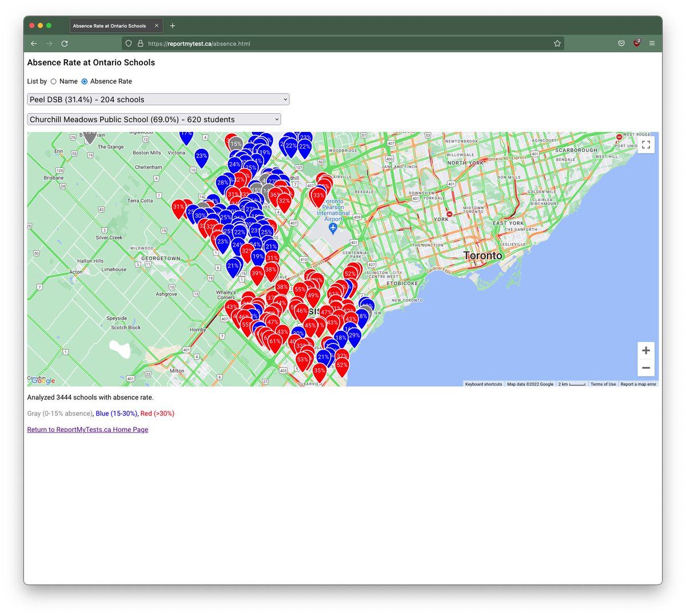The height and width of the screenshot is (616, 686).
Task: Close the Absence Rate tab
Action: coord(157,26)
